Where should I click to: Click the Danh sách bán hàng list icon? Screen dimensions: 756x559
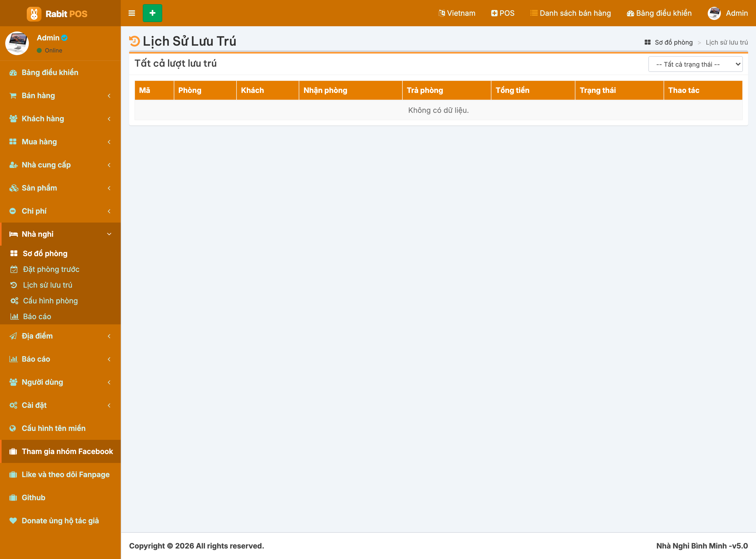point(534,13)
